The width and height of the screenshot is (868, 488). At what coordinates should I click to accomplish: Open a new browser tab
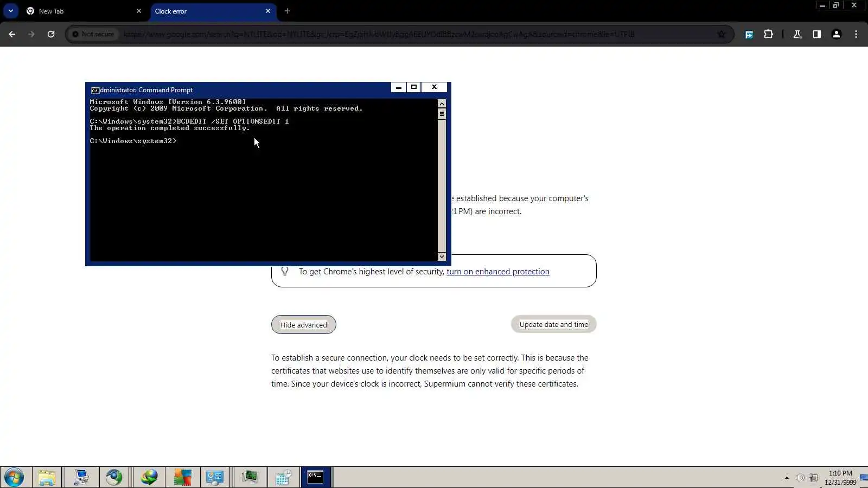click(288, 11)
